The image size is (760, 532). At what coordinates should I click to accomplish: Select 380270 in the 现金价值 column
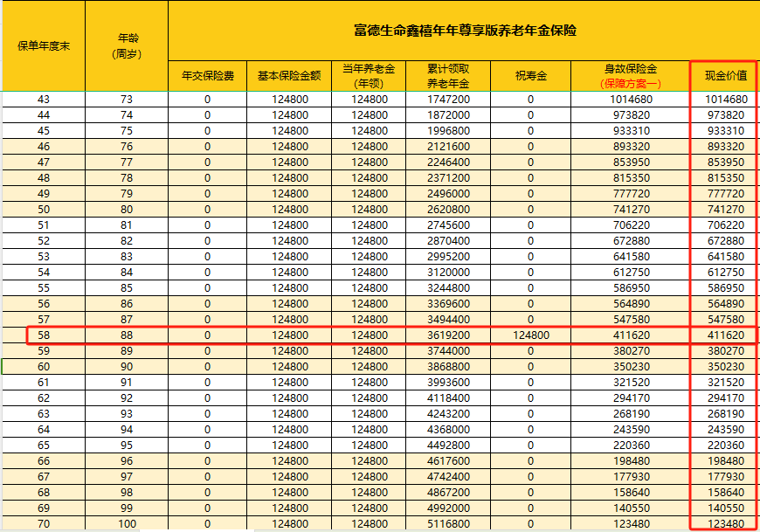coord(725,351)
